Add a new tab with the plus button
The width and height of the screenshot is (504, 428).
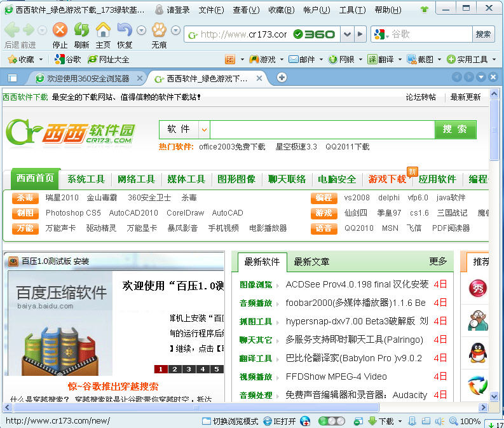pos(282,78)
